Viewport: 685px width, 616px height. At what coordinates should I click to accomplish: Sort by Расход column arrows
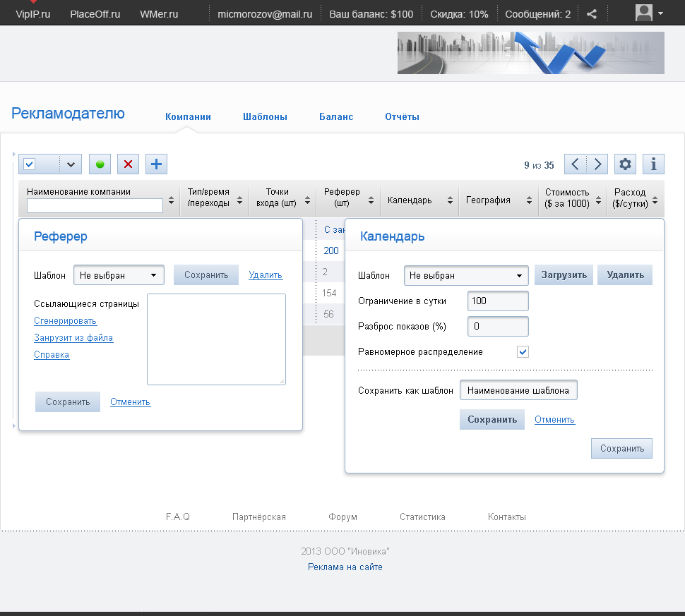[655, 200]
